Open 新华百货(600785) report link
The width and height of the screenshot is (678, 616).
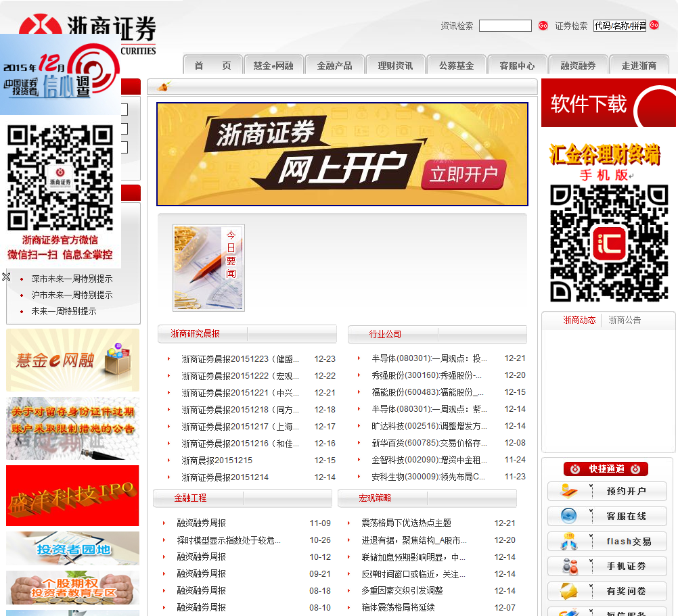click(429, 443)
